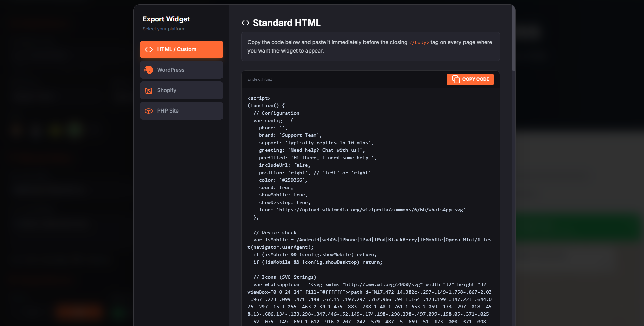The image size is (644, 326).
Task: Click the modal vertical scrollbar thumb
Action: tap(513, 38)
